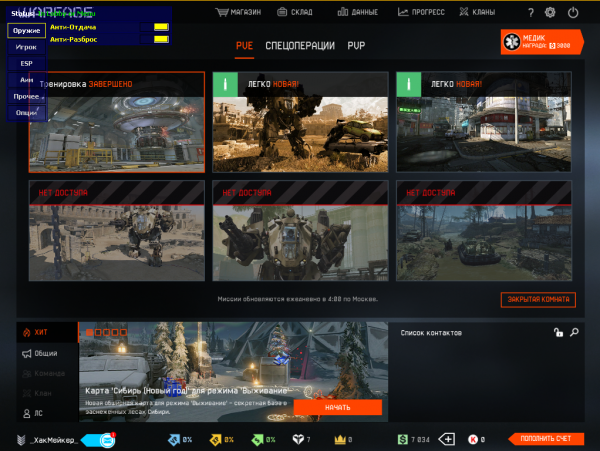Click the player rank chevron icon
This screenshot has height=451, width=600.
tap(21, 440)
